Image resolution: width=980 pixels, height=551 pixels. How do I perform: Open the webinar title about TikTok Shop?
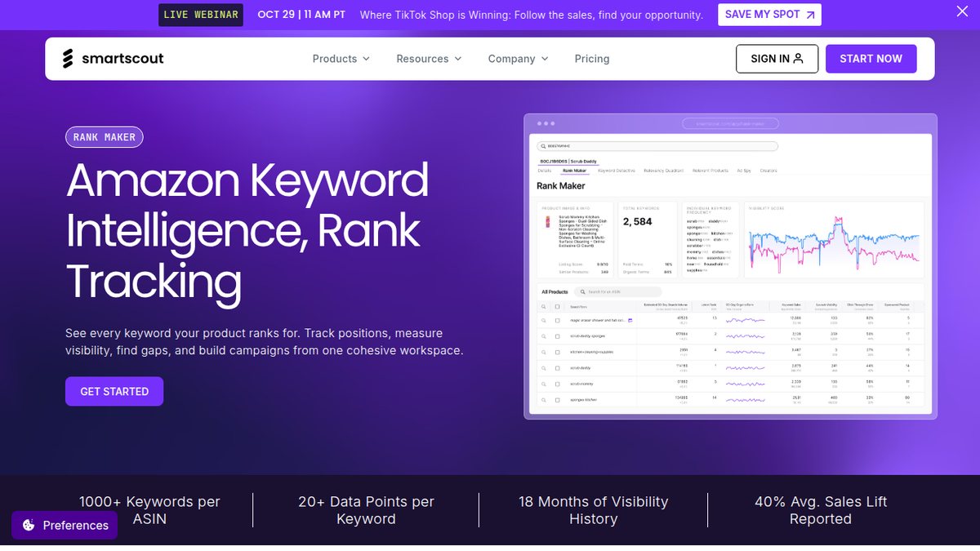tap(532, 15)
